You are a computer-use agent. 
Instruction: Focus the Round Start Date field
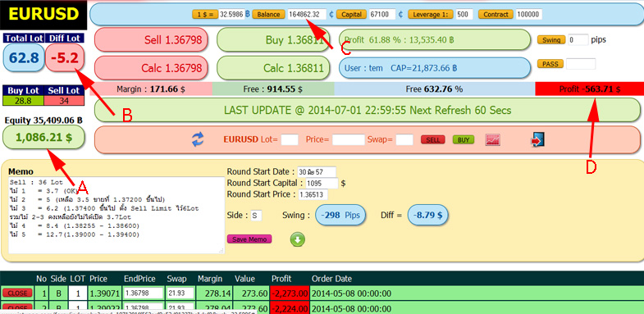tap(317, 171)
